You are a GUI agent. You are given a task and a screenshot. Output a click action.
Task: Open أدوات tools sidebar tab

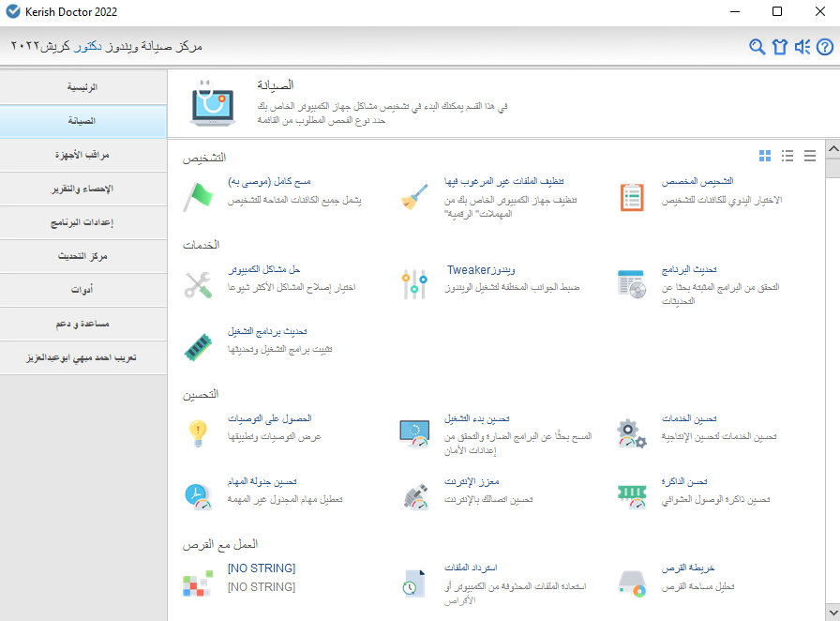click(x=83, y=290)
